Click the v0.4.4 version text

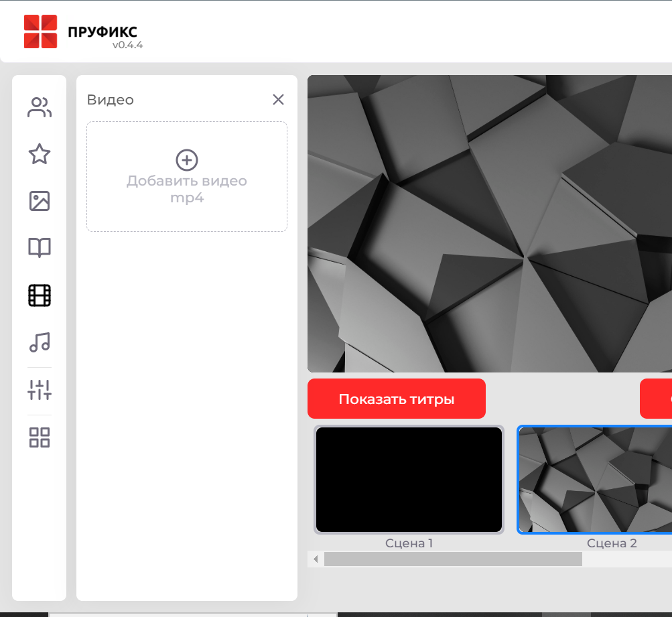(x=128, y=45)
